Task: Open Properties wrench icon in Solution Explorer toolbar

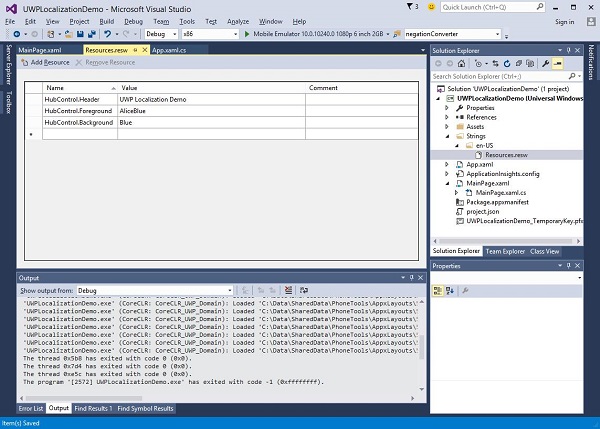Action: pos(546,62)
